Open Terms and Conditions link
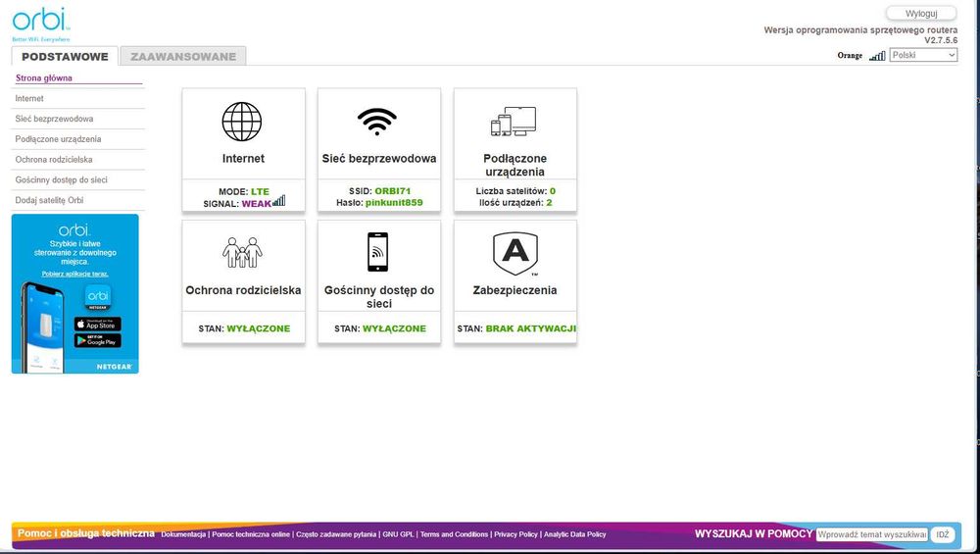Image resolution: width=980 pixels, height=554 pixels. [x=454, y=534]
